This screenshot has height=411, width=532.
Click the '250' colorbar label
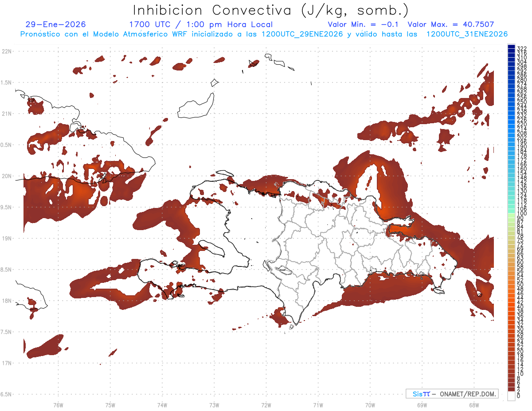click(x=521, y=102)
